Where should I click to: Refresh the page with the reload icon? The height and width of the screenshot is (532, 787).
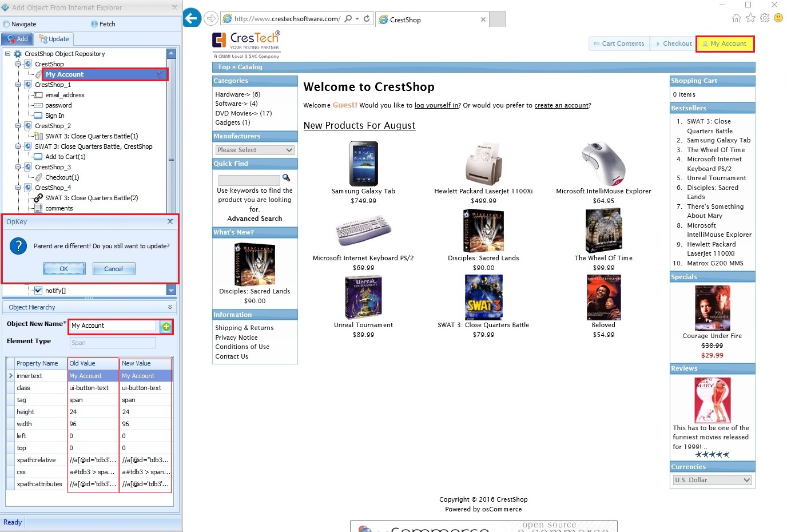(x=367, y=18)
